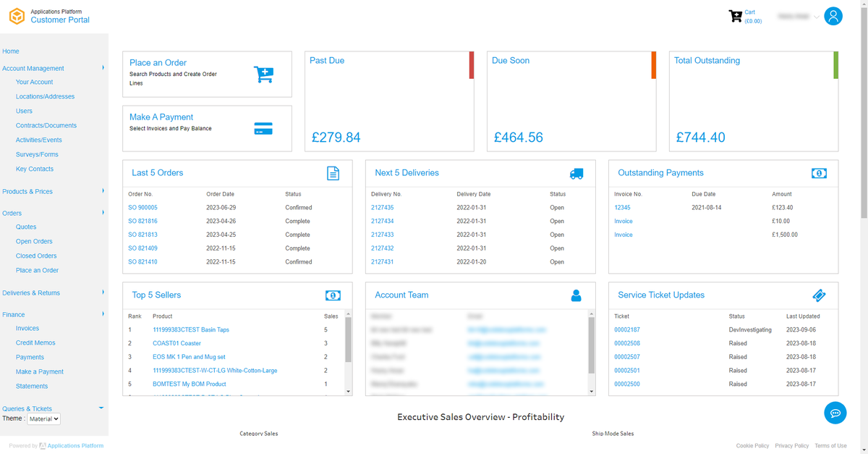
Task: Click the credit card icon in Make A Payment
Action: tap(263, 129)
